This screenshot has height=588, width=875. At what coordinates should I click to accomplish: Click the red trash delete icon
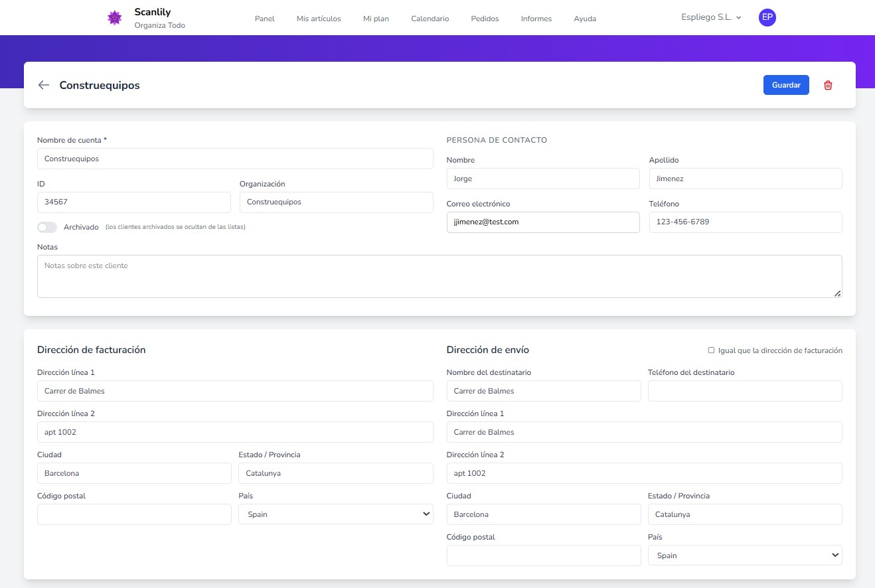tap(828, 85)
